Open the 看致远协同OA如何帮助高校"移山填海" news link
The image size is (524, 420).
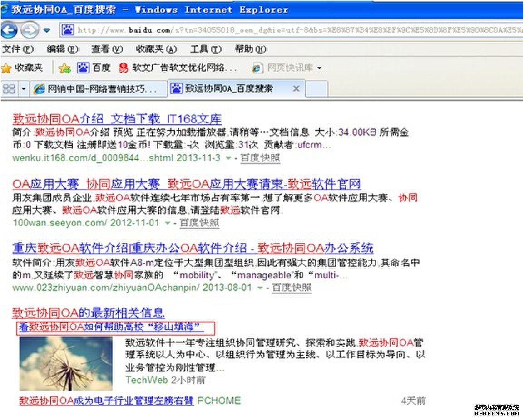pos(111,327)
